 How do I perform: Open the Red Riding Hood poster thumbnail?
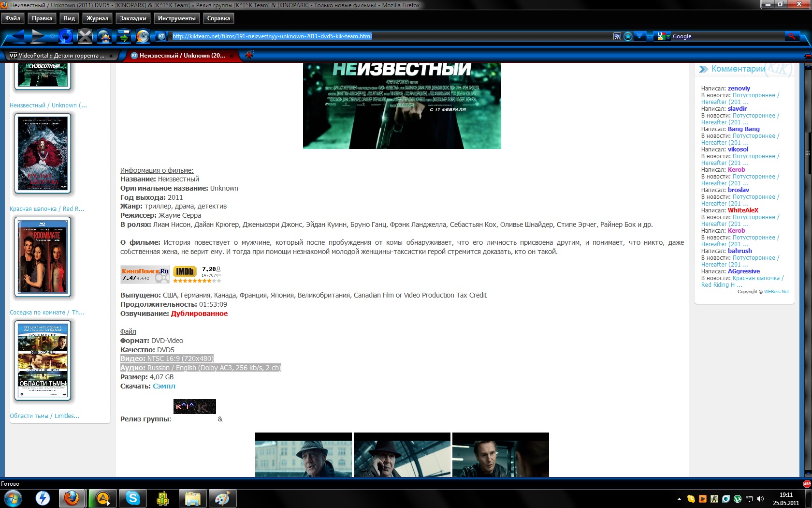click(43, 153)
